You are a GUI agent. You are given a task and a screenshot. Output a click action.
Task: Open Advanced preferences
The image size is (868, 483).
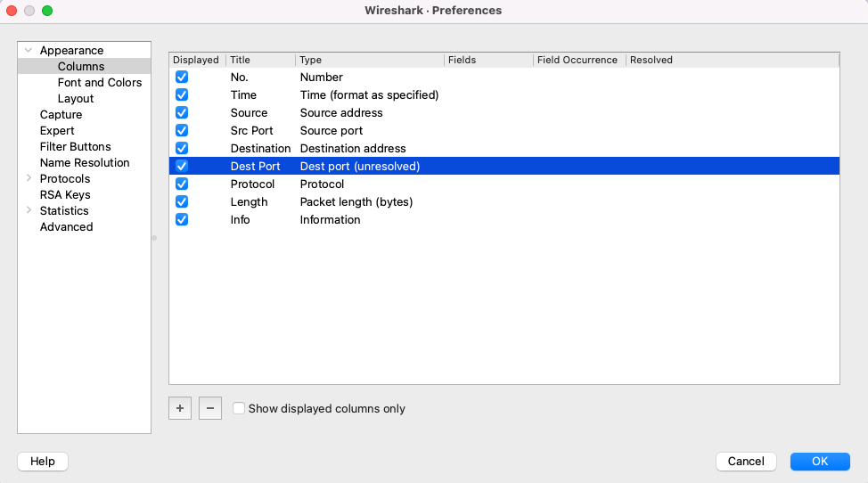[x=67, y=227]
